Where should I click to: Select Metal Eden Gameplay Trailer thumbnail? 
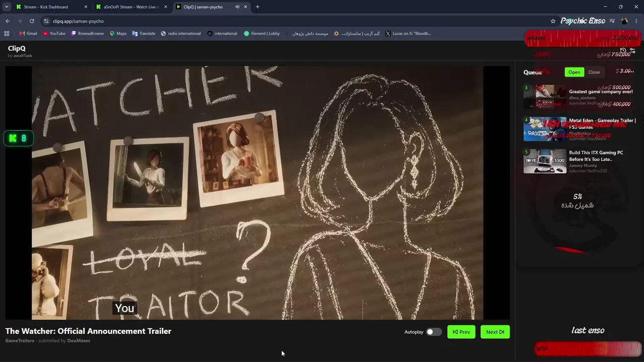click(545, 129)
